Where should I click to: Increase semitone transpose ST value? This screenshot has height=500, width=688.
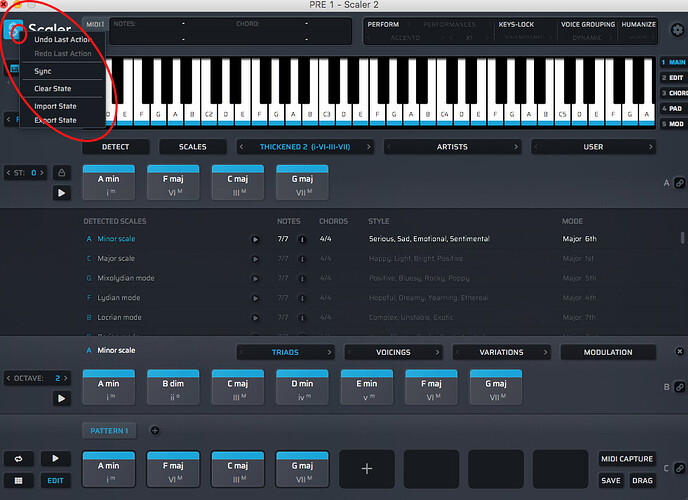click(x=42, y=173)
